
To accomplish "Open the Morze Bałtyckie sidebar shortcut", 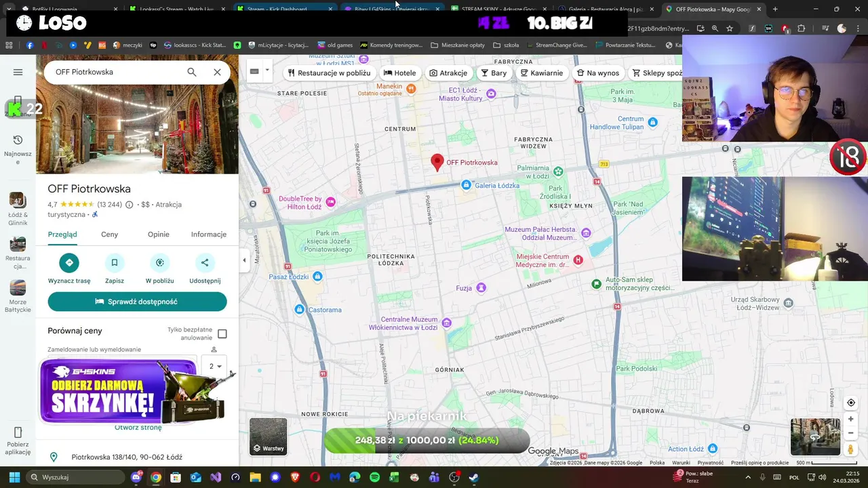I will (x=18, y=297).
